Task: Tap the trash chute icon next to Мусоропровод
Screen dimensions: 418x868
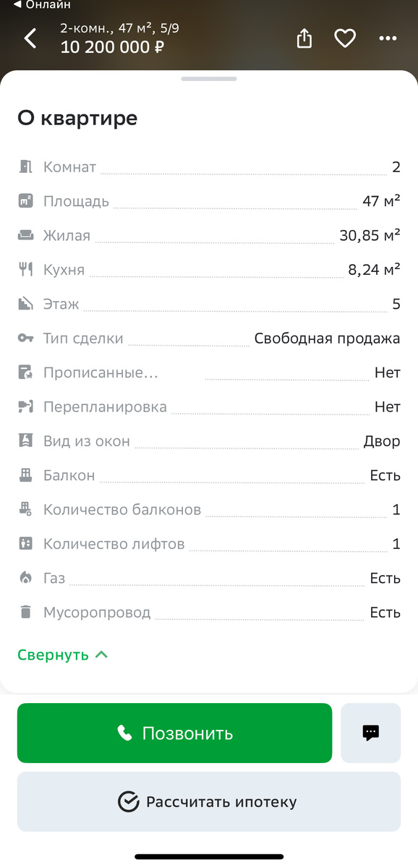Action: (25, 612)
